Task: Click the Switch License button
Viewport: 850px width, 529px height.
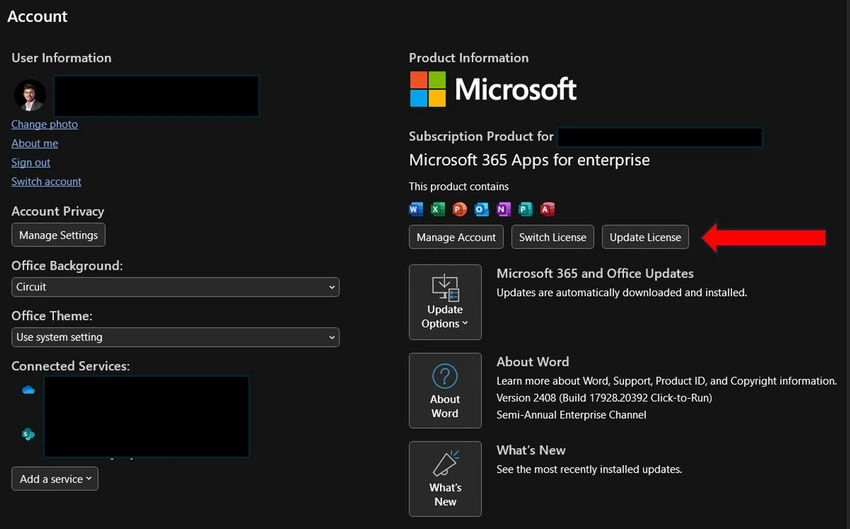Action: (552, 237)
